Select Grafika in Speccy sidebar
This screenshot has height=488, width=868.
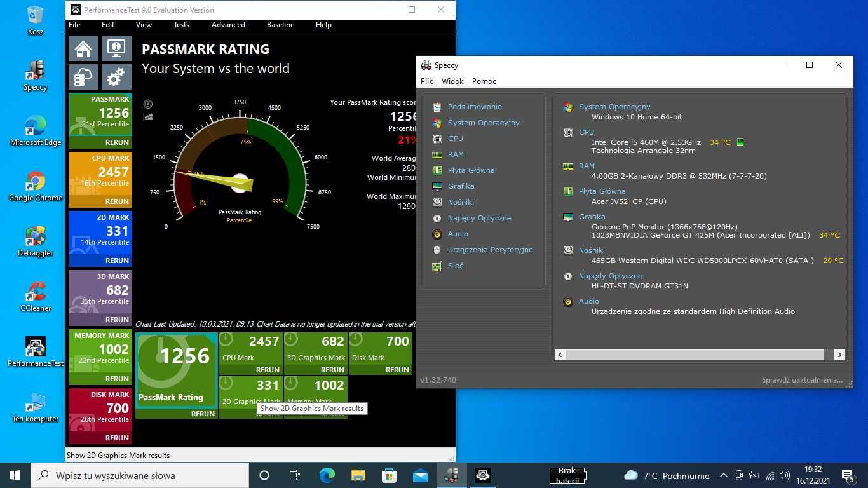tap(461, 186)
